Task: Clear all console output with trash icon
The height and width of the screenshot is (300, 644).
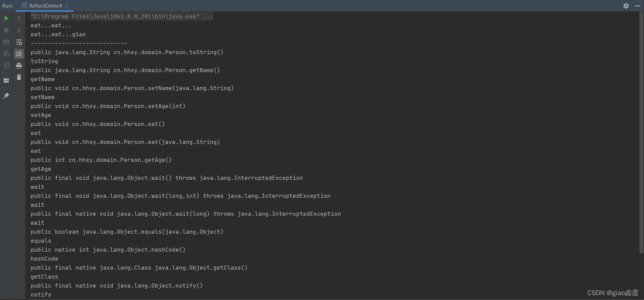Action: [19, 77]
